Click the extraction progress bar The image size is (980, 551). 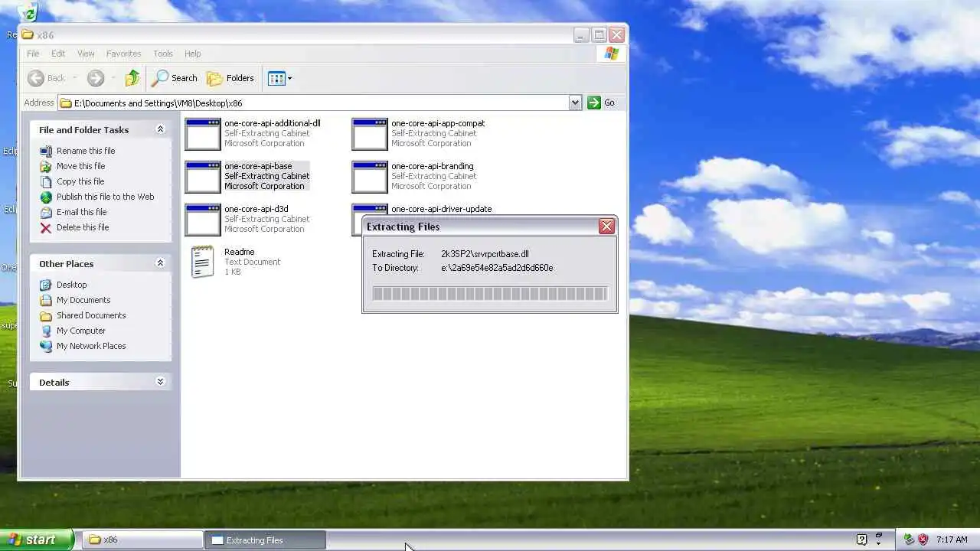pyautogui.click(x=490, y=294)
